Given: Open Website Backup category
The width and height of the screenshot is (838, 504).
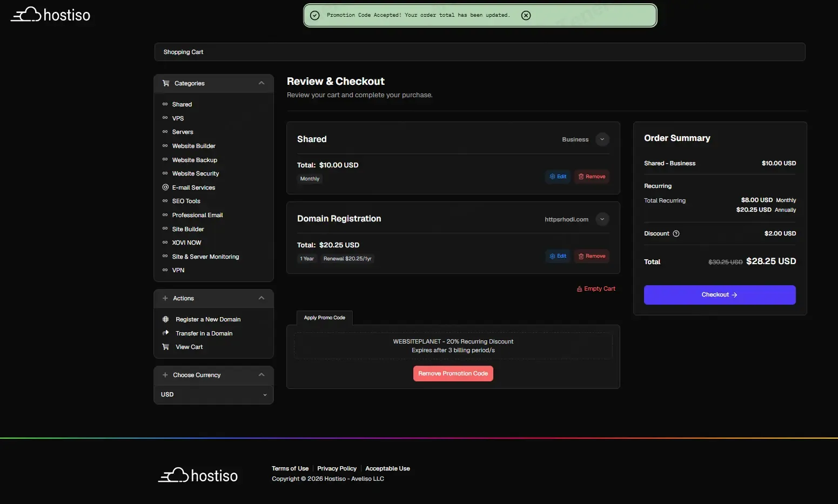Looking at the screenshot, I should (x=195, y=160).
